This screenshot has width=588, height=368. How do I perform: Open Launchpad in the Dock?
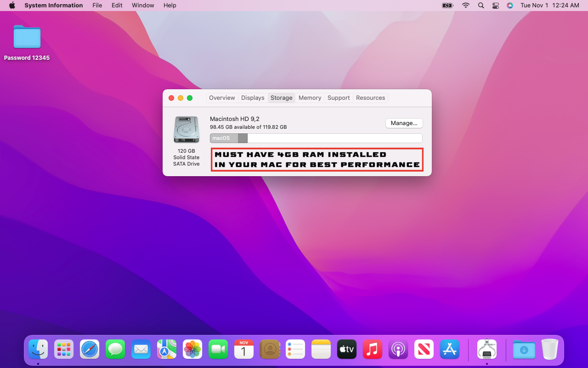coord(64,350)
